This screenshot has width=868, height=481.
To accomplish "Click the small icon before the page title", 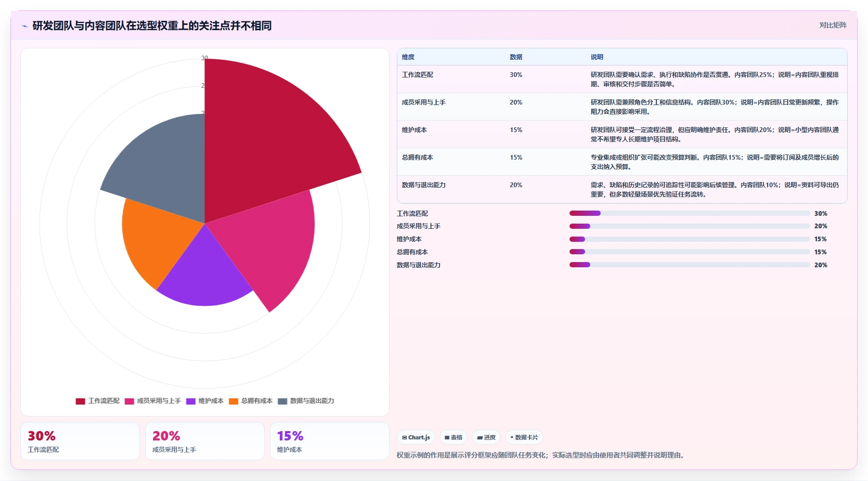I will [24, 26].
